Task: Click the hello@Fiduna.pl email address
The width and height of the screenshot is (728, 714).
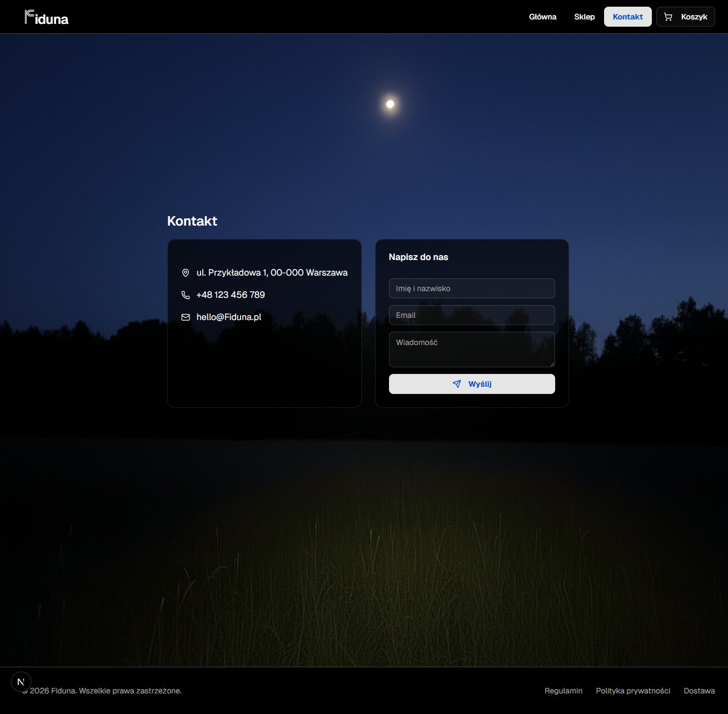Action: pyautogui.click(x=228, y=317)
